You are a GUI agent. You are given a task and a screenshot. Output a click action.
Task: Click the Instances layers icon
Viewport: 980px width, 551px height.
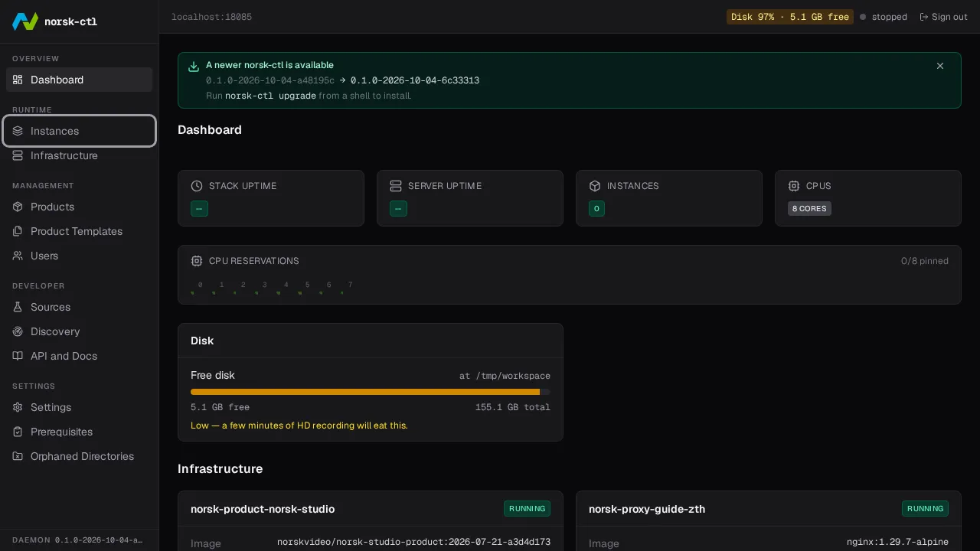click(x=18, y=131)
